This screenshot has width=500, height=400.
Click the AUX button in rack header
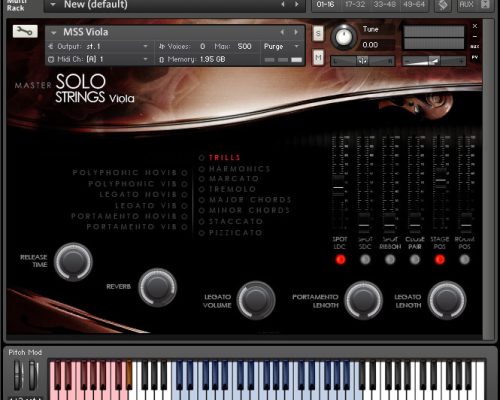(x=466, y=4)
